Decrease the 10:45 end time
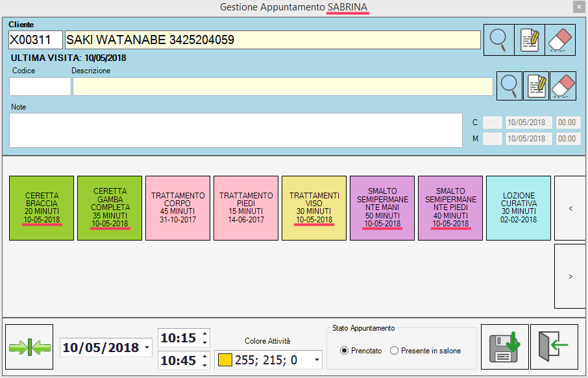Viewport: 588px width, 378px height. tap(205, 364)
